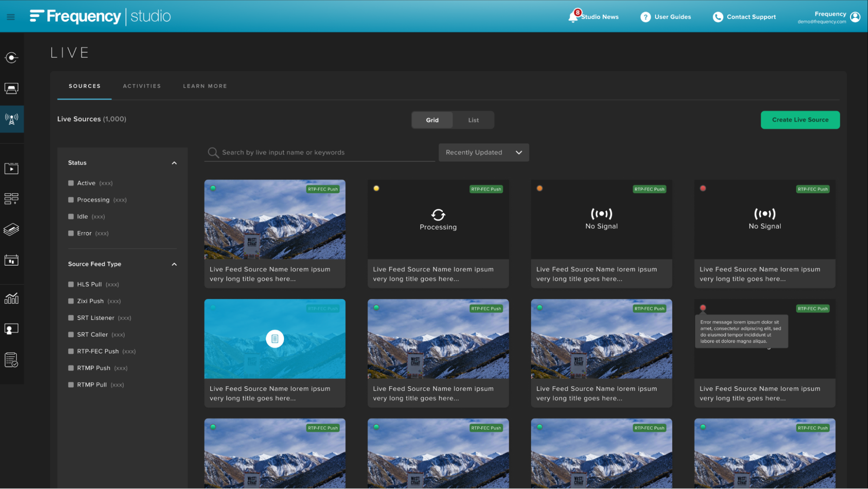This screenshot has height=489, width=868.
Task: Enable the Active status checkbox
Action: 71,183
